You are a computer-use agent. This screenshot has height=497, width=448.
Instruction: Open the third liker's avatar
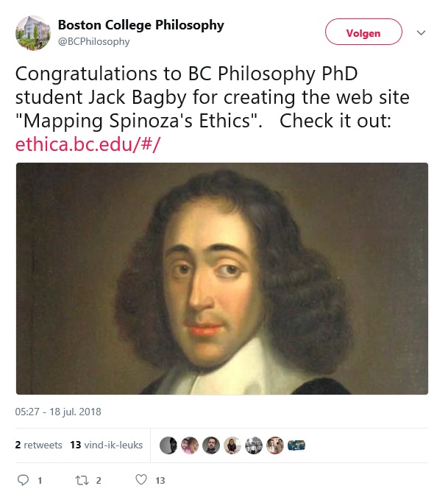pos(210,445)
